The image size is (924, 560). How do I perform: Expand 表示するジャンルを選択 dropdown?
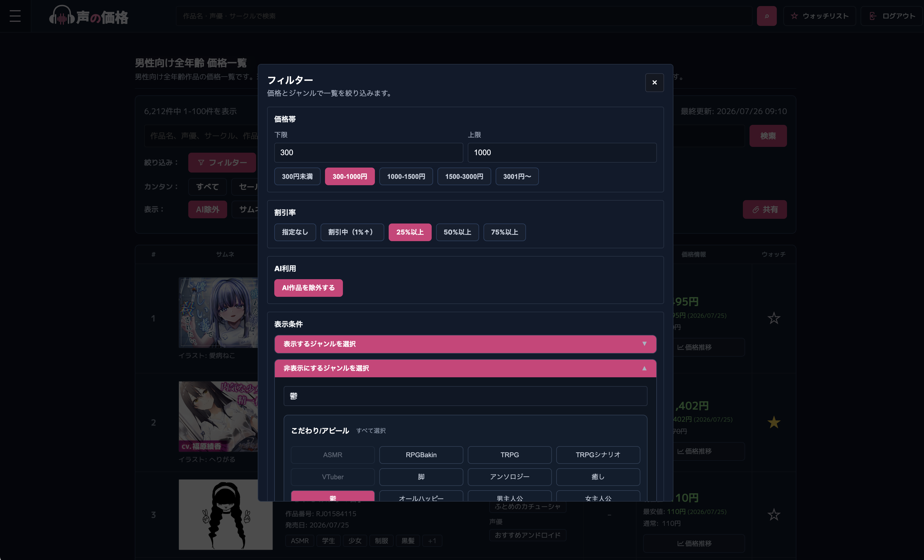[465, 344]
